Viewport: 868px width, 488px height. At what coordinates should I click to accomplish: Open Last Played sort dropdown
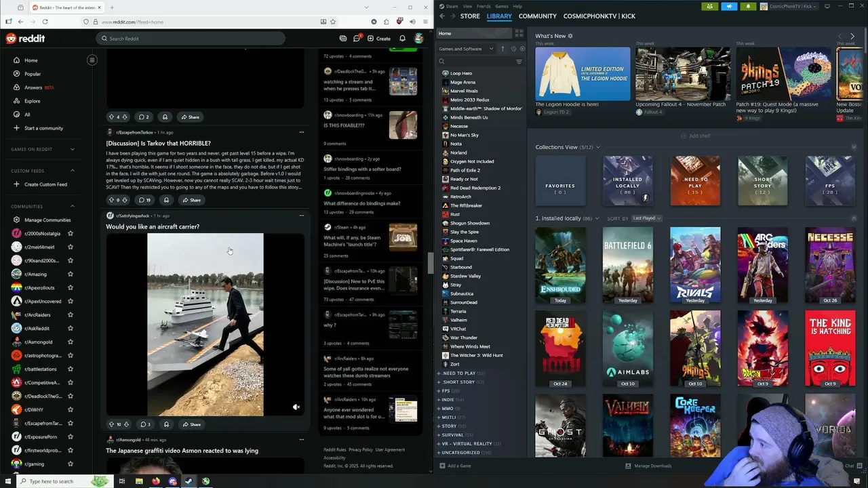[647, 218]
